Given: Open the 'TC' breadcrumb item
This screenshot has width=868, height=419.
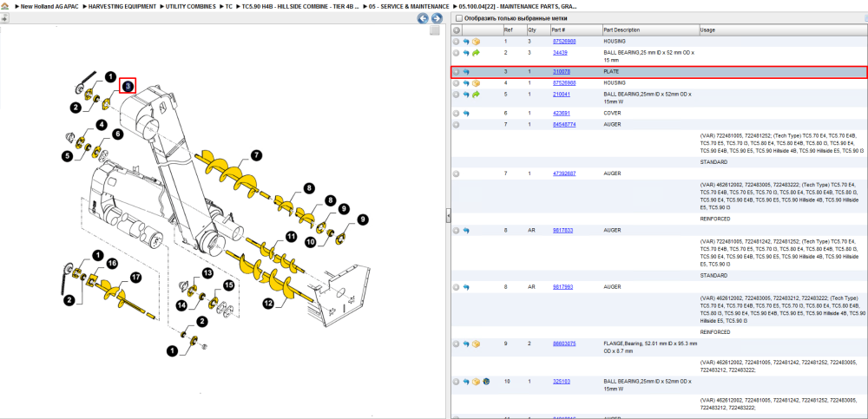Looking at the screenshot, I should tap(228, 7).
